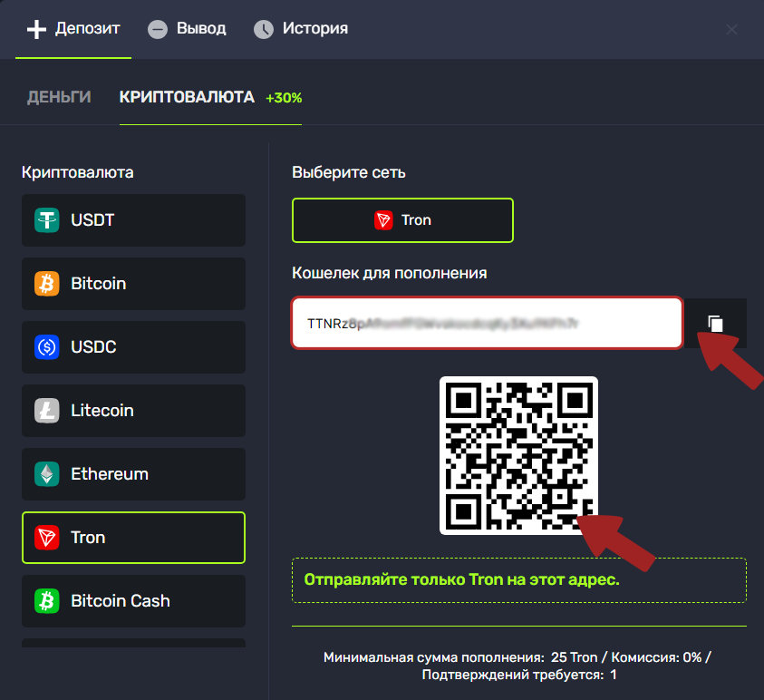Select the Tron network button

[402, 220]
